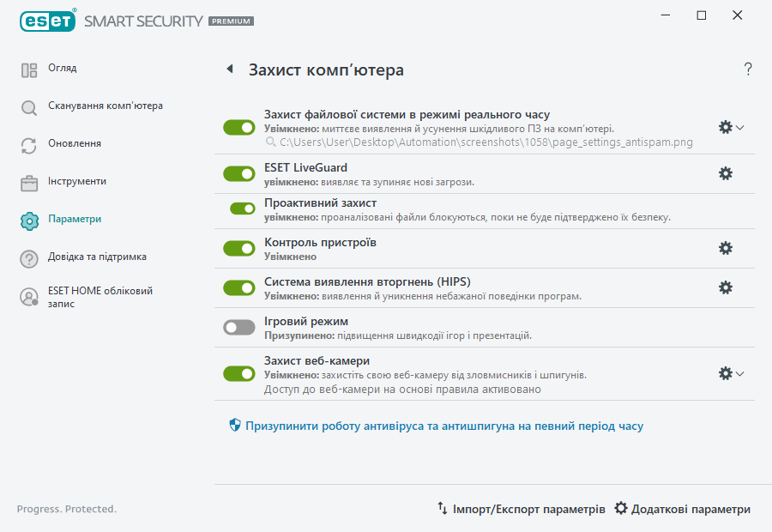Viewport: 772px width, 532px height.
Task: Open Контроль пристроїв settings gear
Action: click(726, 248)
